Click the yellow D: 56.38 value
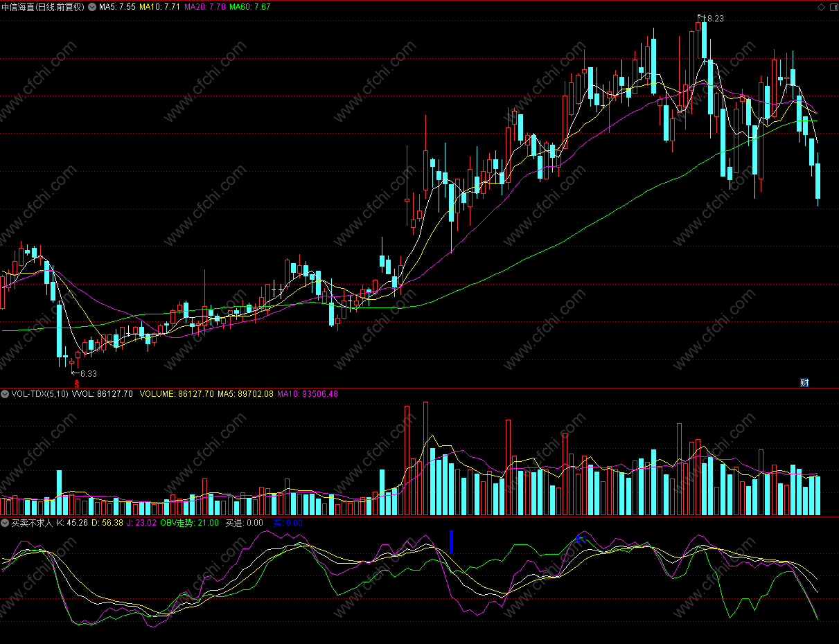Screen dimensions: 839x644 point(107,523)
